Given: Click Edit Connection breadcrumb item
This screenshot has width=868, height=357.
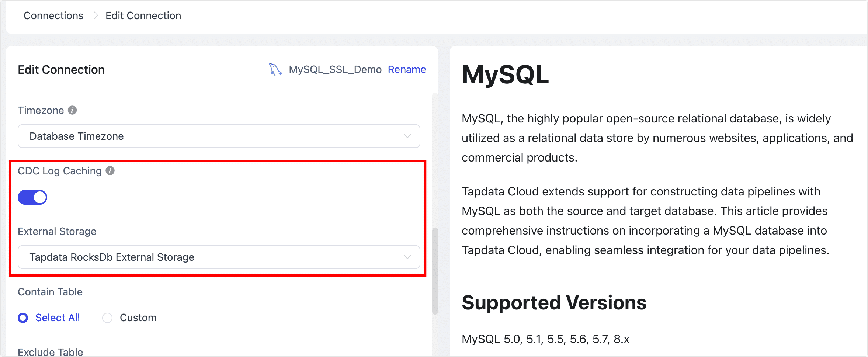Looking at the screenshot, I should (x=143, y=15).
